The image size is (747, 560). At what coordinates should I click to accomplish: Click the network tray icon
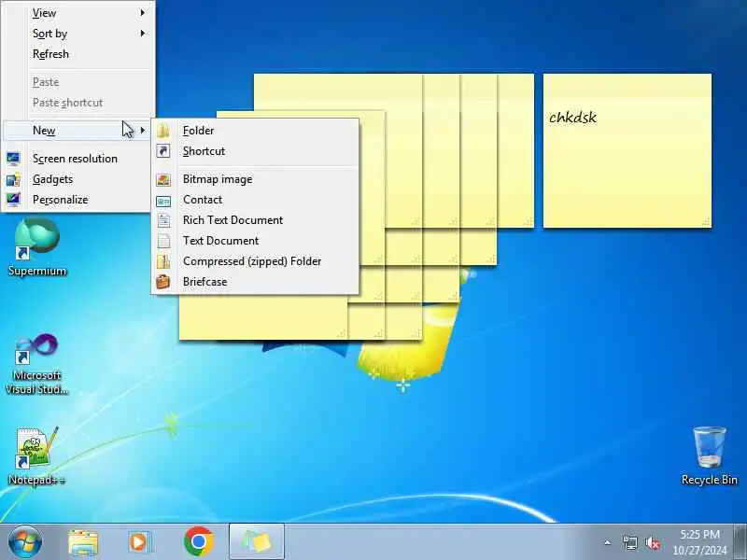click(x=629, y=542)
